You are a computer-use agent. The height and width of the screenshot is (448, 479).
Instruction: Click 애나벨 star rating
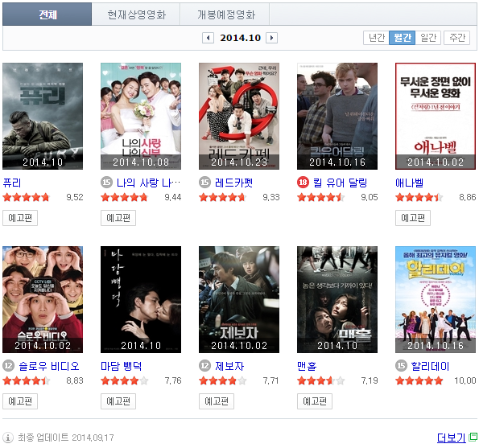tap(419, 197)
